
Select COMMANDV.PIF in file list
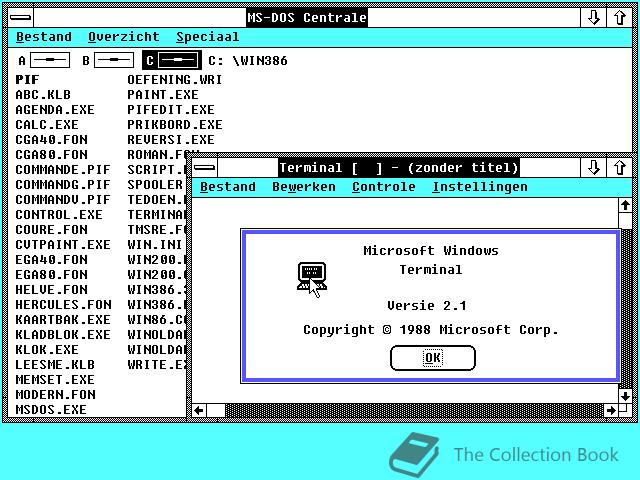click(63, 200)
